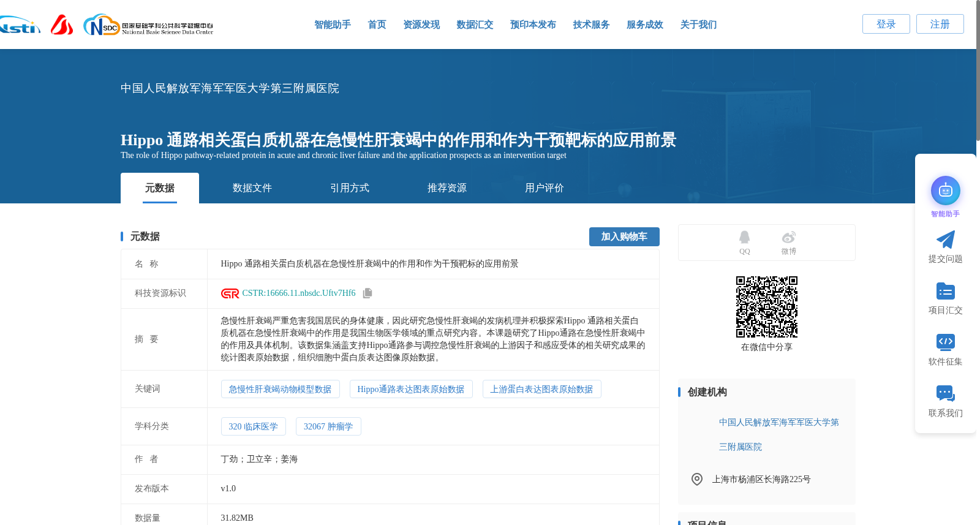
Task: Go to 首页 in navigation
Action: point(377,25)
